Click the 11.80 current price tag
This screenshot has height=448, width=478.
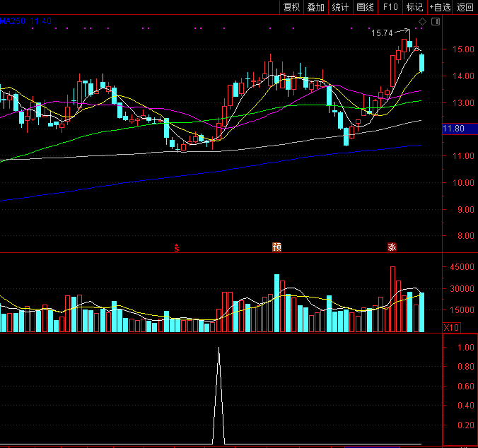click(460, 129)
